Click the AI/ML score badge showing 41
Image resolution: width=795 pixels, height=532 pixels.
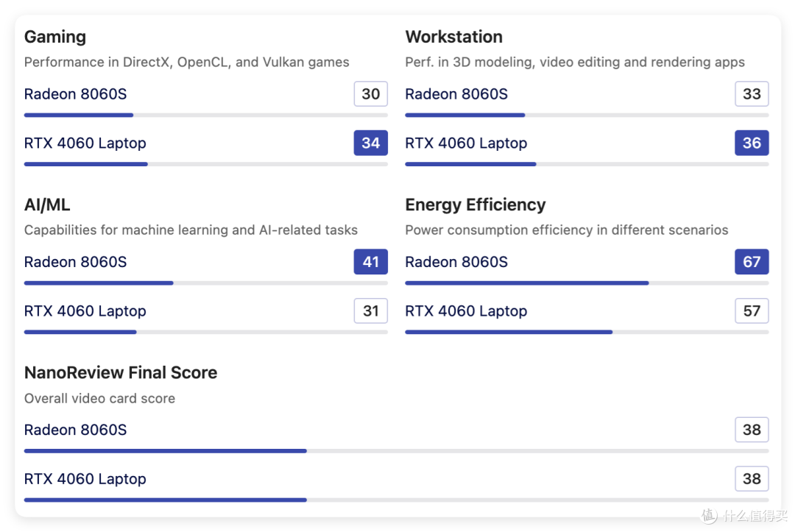pos(370,262)
